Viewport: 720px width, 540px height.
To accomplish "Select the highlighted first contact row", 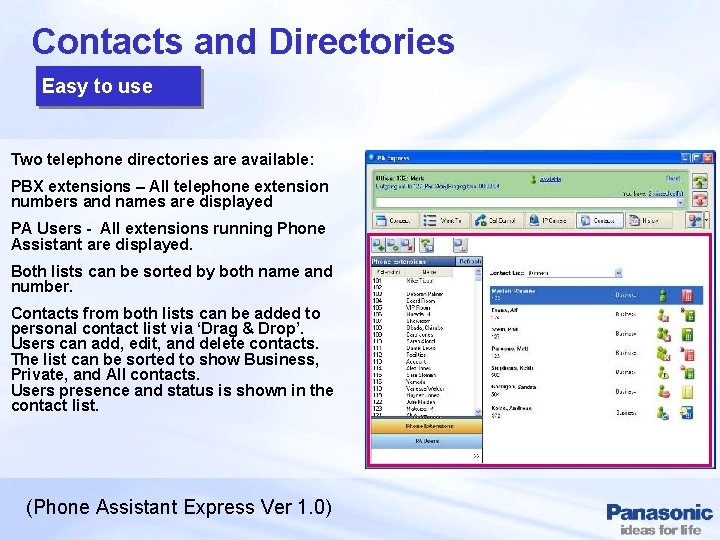I will [x=596, y=295].
